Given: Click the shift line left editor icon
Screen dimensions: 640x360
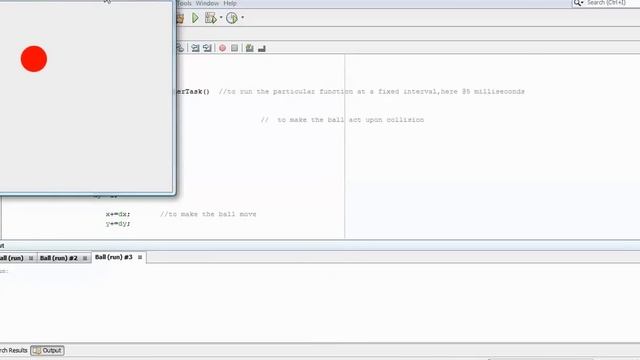Looking at the screenshot, I should click(x=196, y=48).
